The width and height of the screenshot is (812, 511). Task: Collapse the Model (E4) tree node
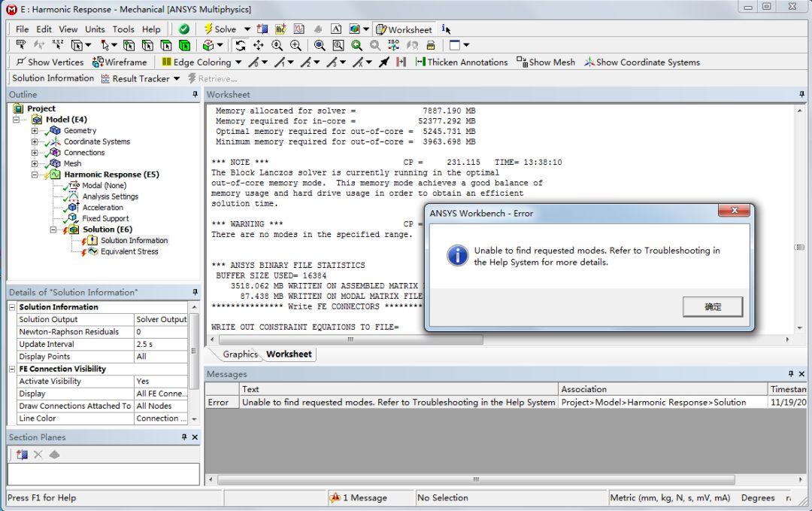point(16,120)
